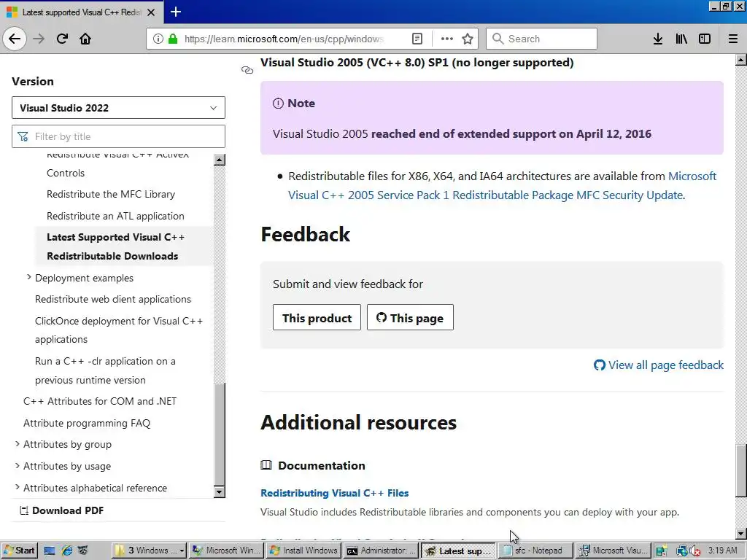Click the Download PDF icon

coord(24,510)
